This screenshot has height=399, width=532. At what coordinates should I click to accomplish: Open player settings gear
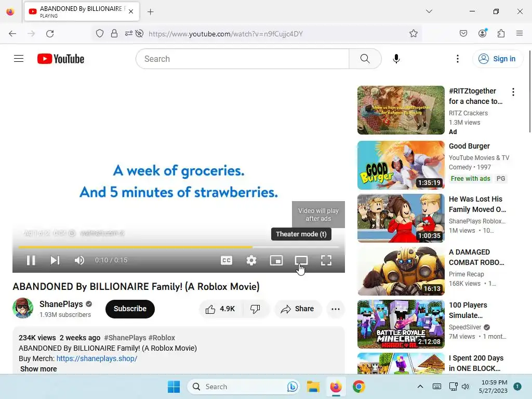(x=251, y=260)
